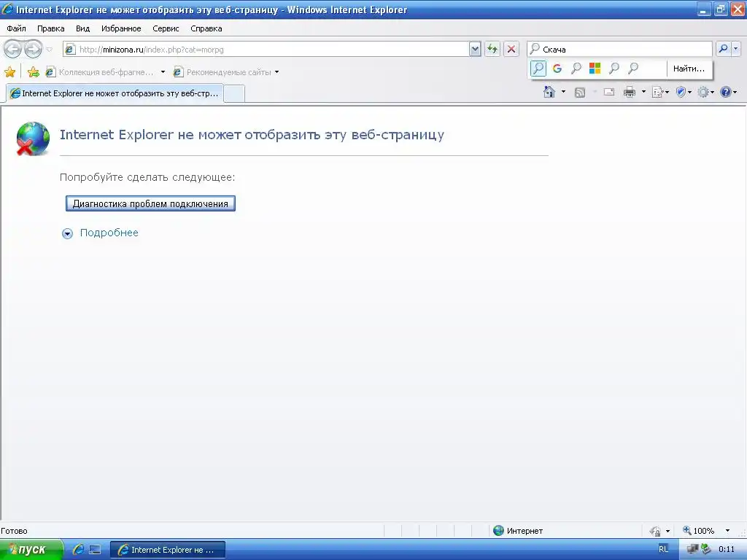Open the Page menu icon
The width and height of the screenshot is (747, 560).
pos(659,92)
